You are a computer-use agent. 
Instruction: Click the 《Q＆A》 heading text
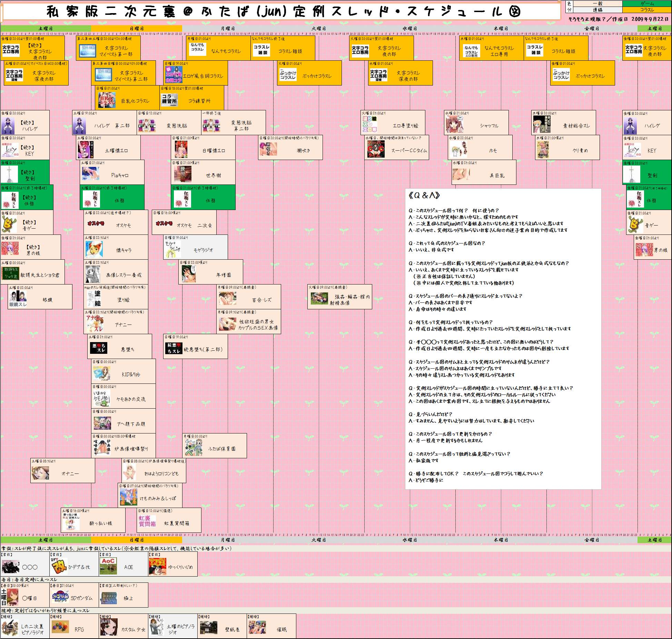coord(424,196)
